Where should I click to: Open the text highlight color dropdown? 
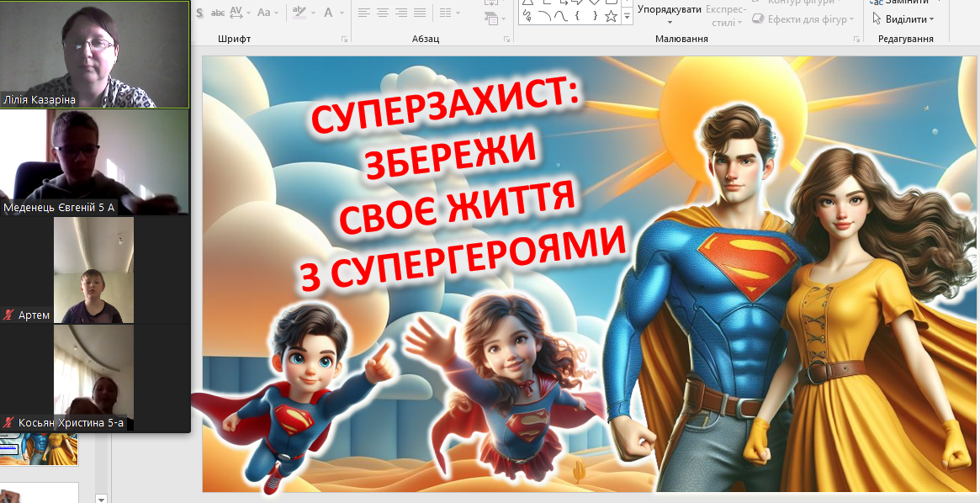click(x=312, y=13)
